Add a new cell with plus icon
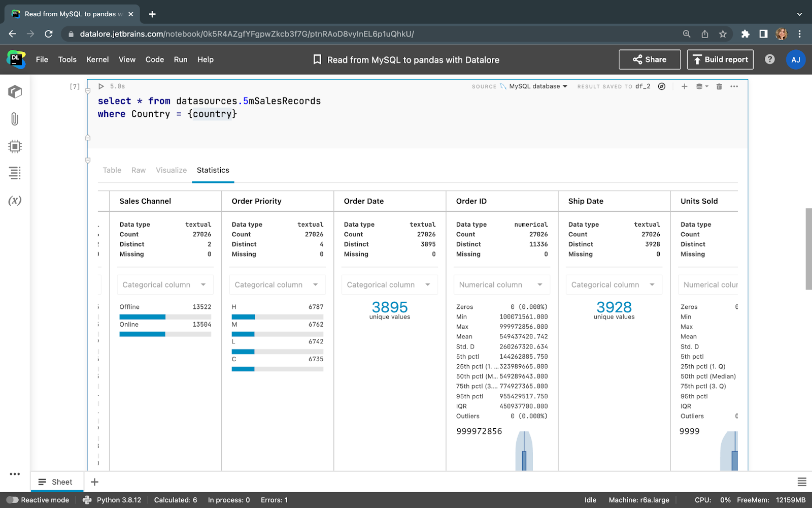The height and width of the screenshot is (508, 812). coord(684,86)
